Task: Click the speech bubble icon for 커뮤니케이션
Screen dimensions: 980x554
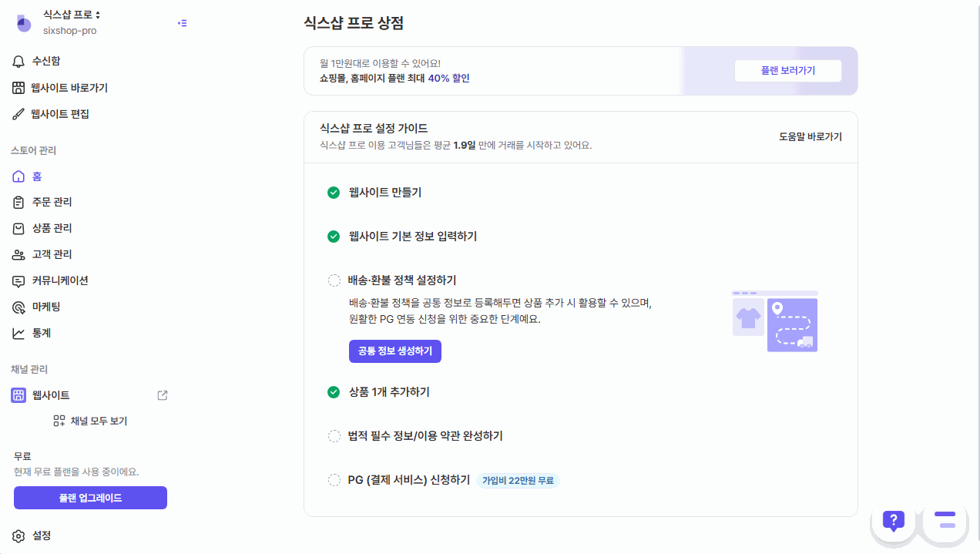Action: [19, 280]
